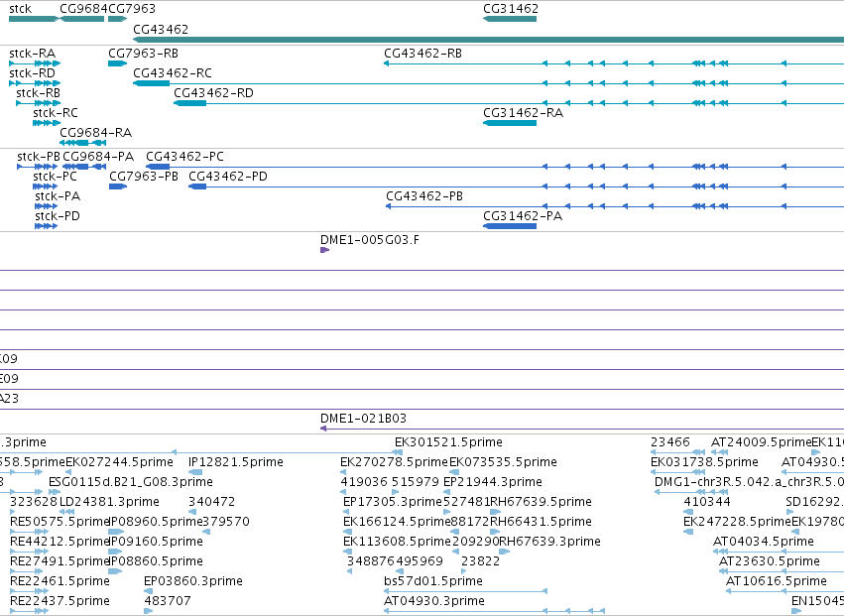Click the CG31462 gene label

tap(511, 9)
